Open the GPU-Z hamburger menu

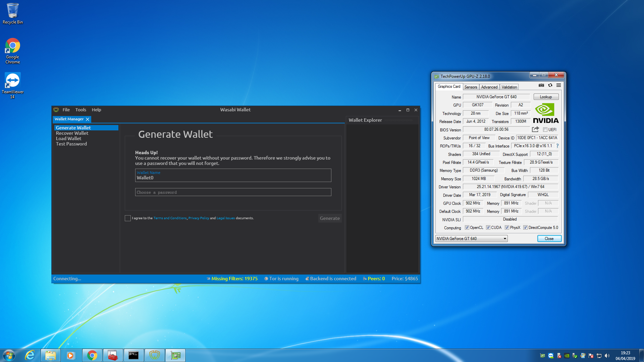(x=558, y=85)
